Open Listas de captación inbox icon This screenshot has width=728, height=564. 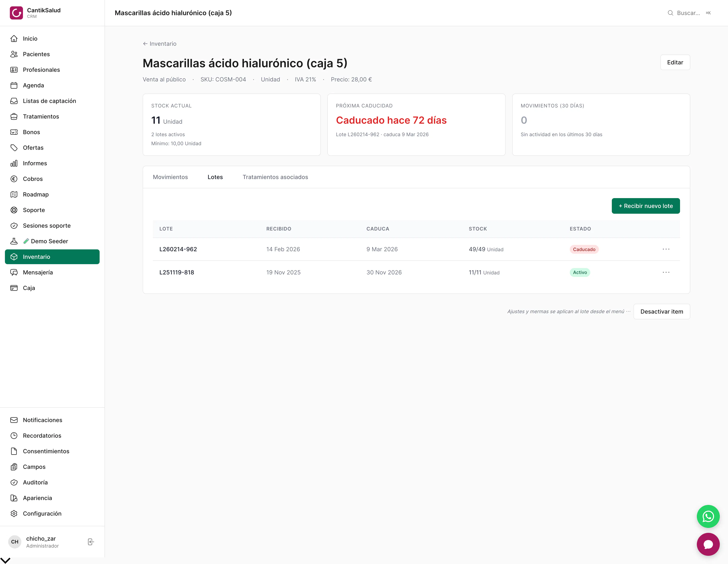click(14, 101)
